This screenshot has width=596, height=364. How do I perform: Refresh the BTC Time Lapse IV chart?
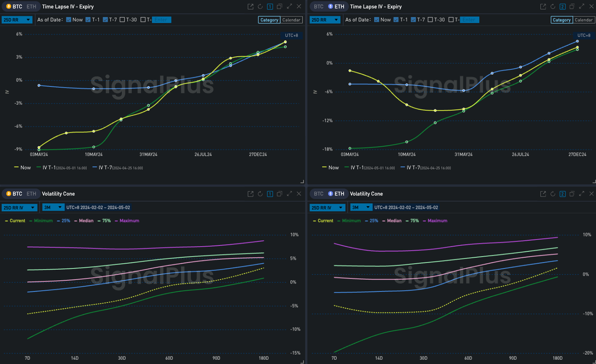click(260, 7)
